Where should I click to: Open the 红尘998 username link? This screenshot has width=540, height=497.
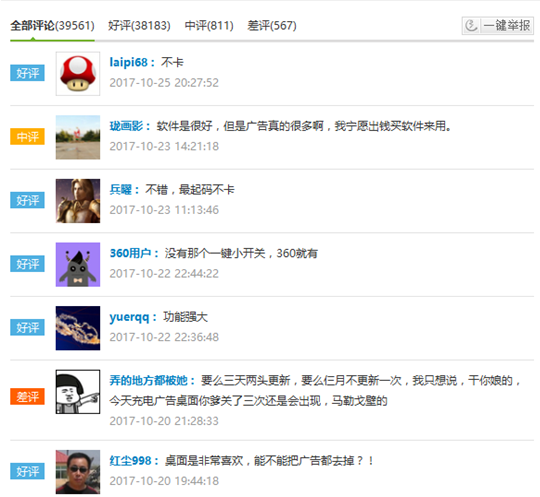(x=130, y=461)
